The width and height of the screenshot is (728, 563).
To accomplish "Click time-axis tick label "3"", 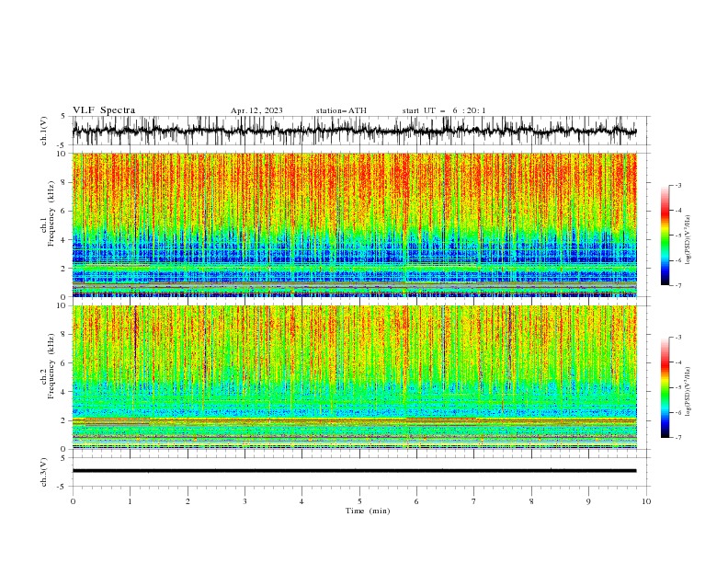I will point(245,501).
